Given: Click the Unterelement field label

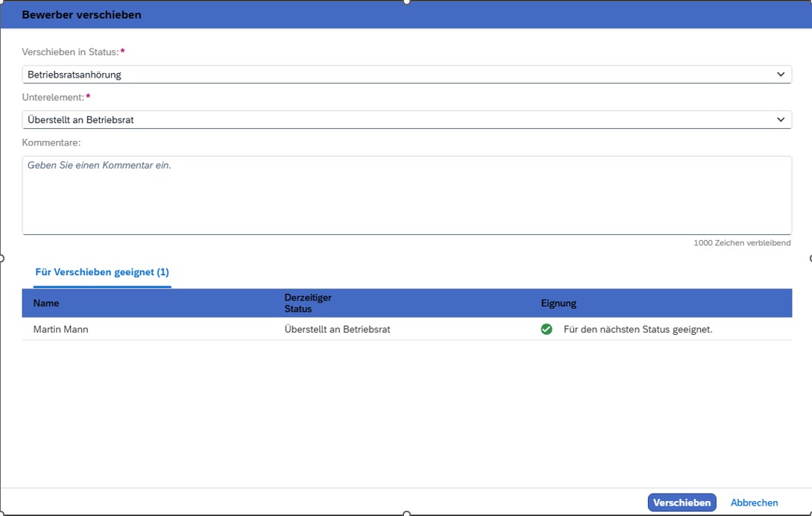Looking at the screenshot, I should coord(53,98).
